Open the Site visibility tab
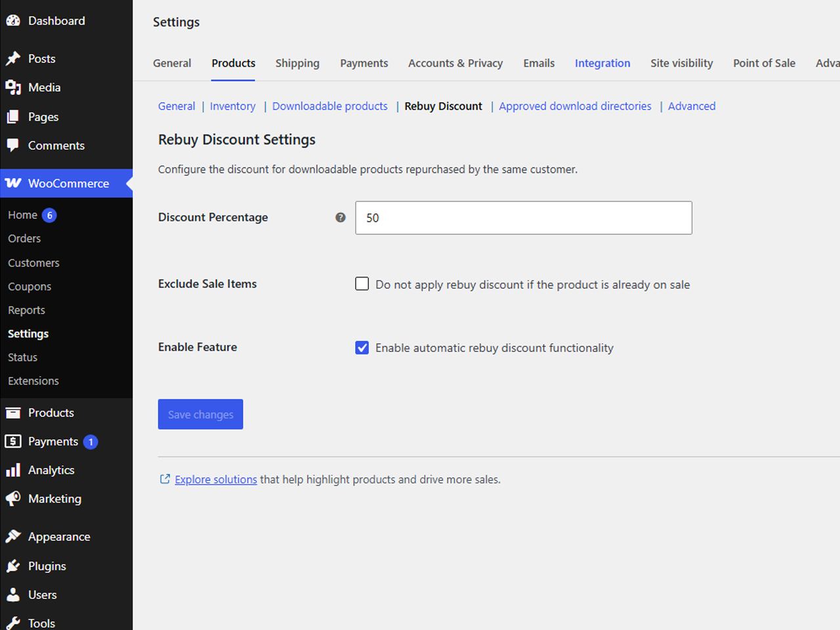This screenshot has height=630, width=840. 682,63
